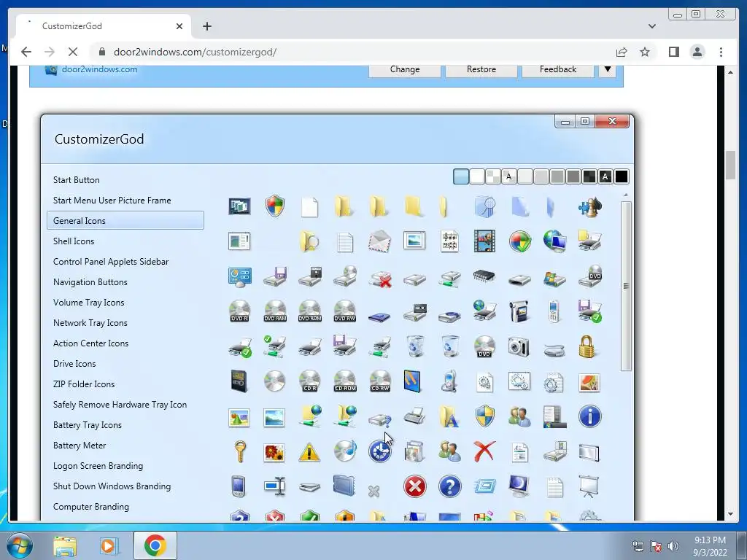
Task: Toggle the Chrome side panel
Action: point(673,52)
